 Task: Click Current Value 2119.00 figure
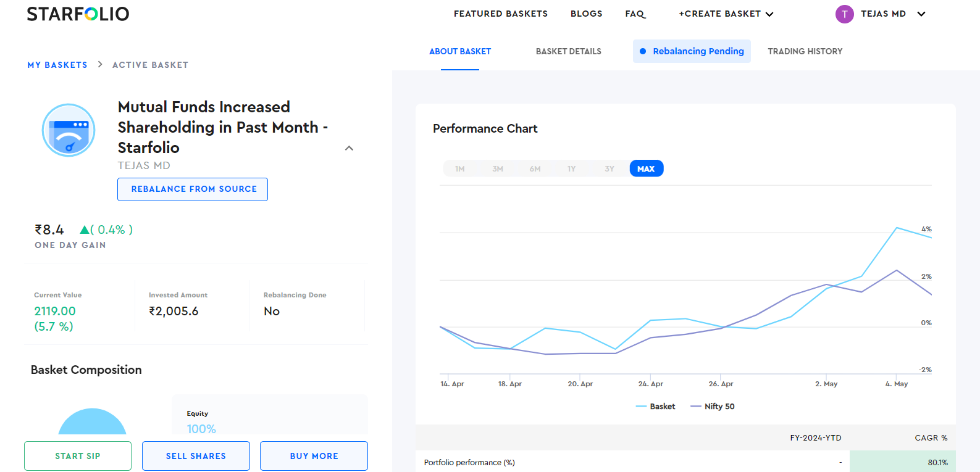55,311
